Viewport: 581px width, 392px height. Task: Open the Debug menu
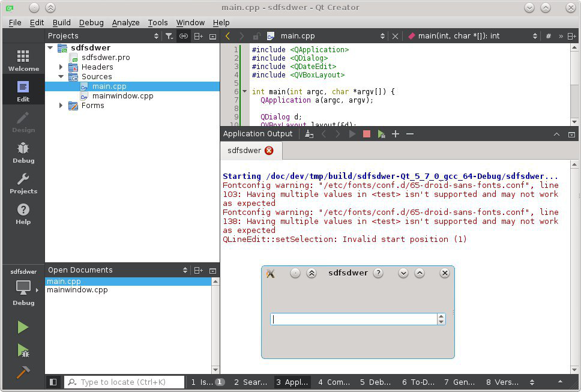[91, 23]
